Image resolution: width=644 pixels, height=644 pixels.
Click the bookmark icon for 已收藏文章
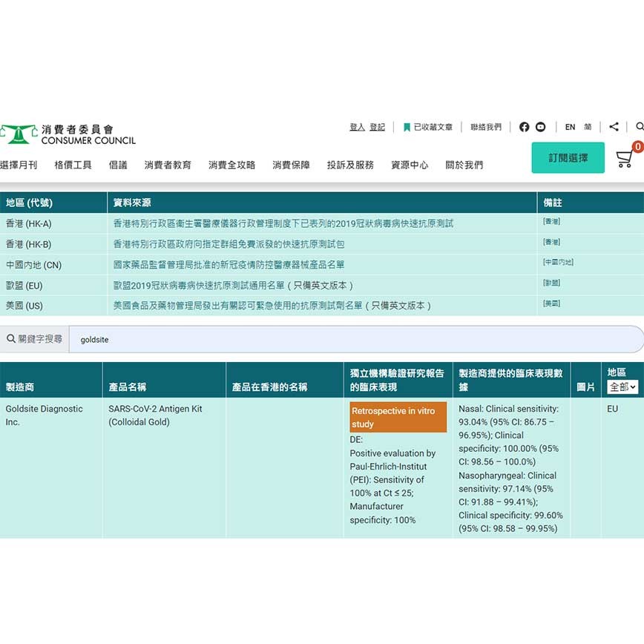[x=407, y=128]
